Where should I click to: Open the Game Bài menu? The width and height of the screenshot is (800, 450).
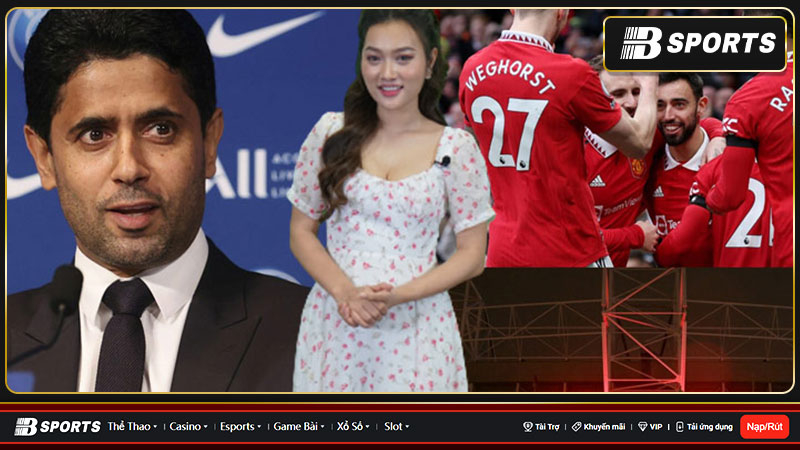[x=295, y=427]
